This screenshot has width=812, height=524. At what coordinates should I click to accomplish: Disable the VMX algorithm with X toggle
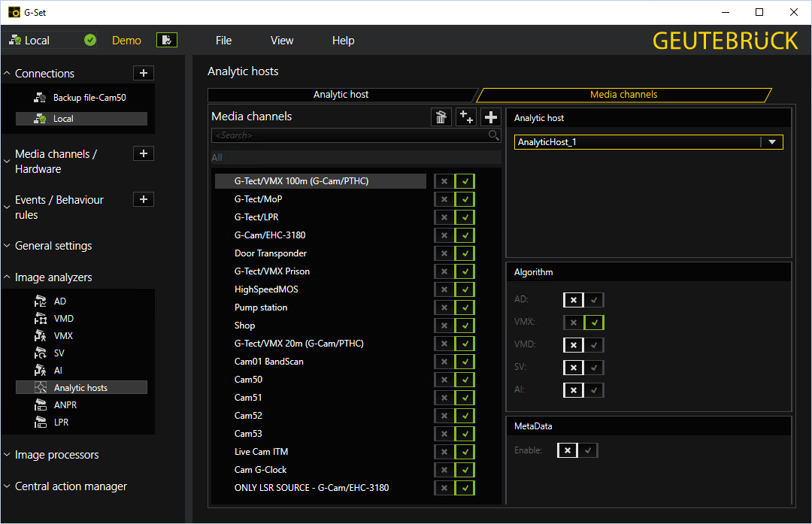tap(573, 322)
